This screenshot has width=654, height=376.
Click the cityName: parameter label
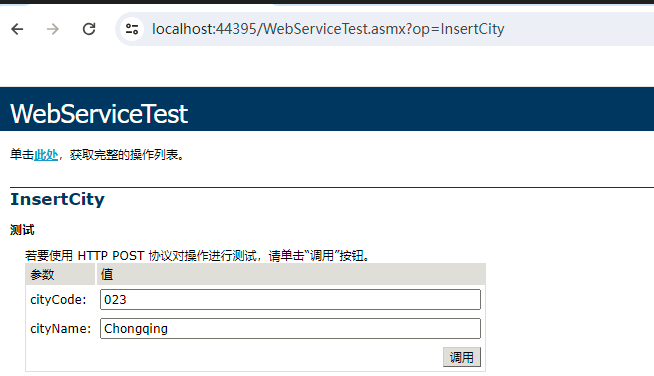(x=60, y=329)
